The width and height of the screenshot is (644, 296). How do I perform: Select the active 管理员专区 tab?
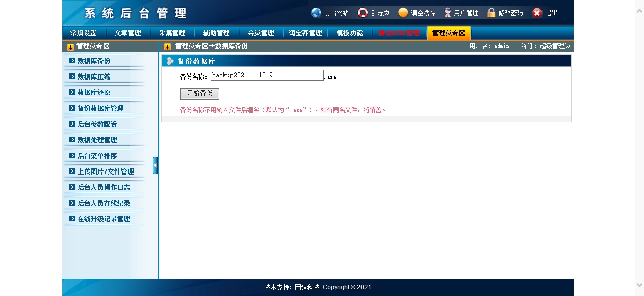[449, 33]
